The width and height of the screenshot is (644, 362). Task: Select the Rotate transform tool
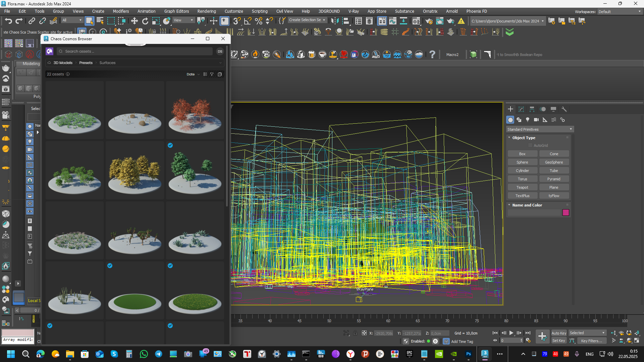[x=145, y=21]
